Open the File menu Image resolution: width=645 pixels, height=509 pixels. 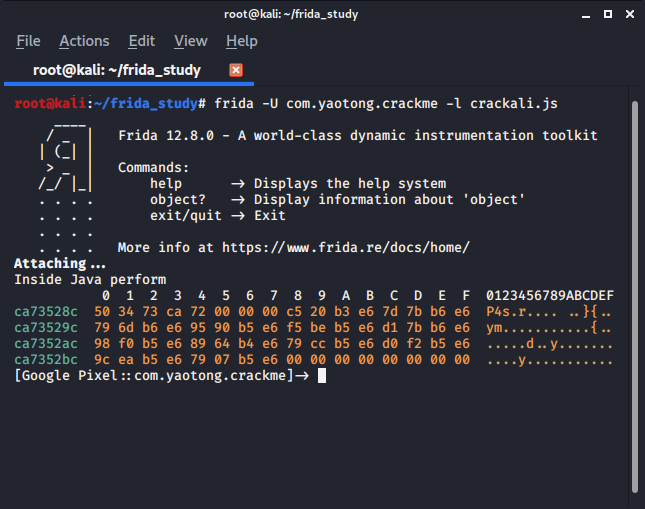pyautogui.click(x=28, y=41)
